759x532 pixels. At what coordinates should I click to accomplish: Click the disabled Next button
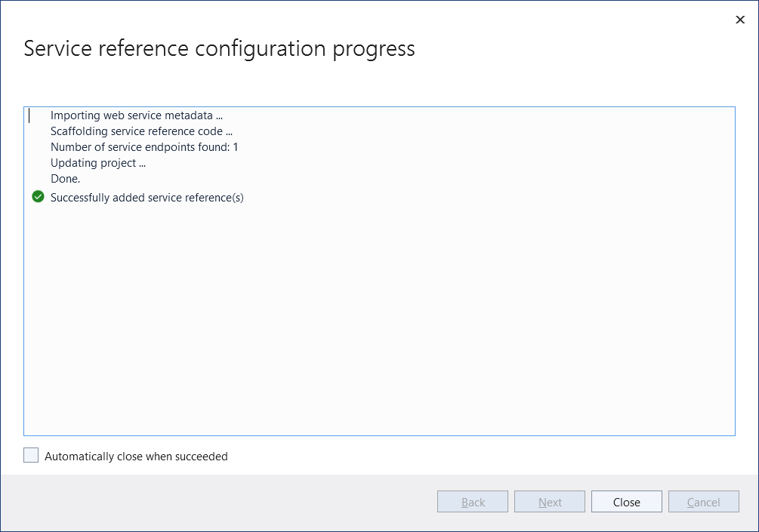[x=549, y=501]
